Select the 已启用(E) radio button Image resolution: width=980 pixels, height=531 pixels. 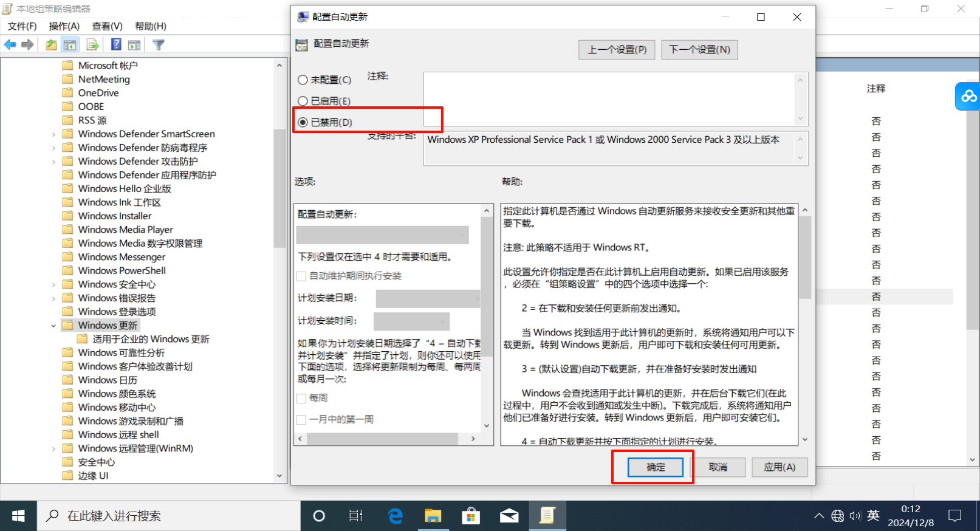point(303,101)
